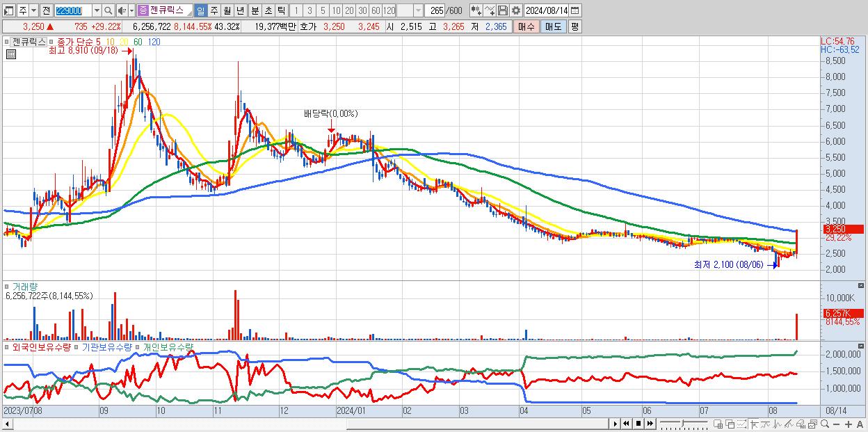Switch to the yearly (년) chart period
Image resolution: width=868 pixels, height=432 pixels.
point(240,10)
